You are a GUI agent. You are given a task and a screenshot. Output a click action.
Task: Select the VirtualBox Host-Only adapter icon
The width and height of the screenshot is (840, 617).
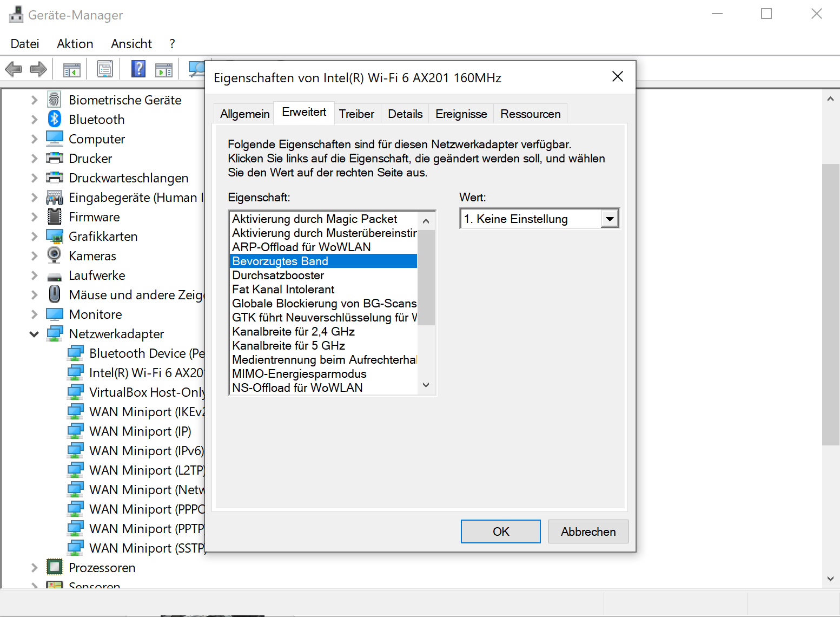click(x=76, y=392)
